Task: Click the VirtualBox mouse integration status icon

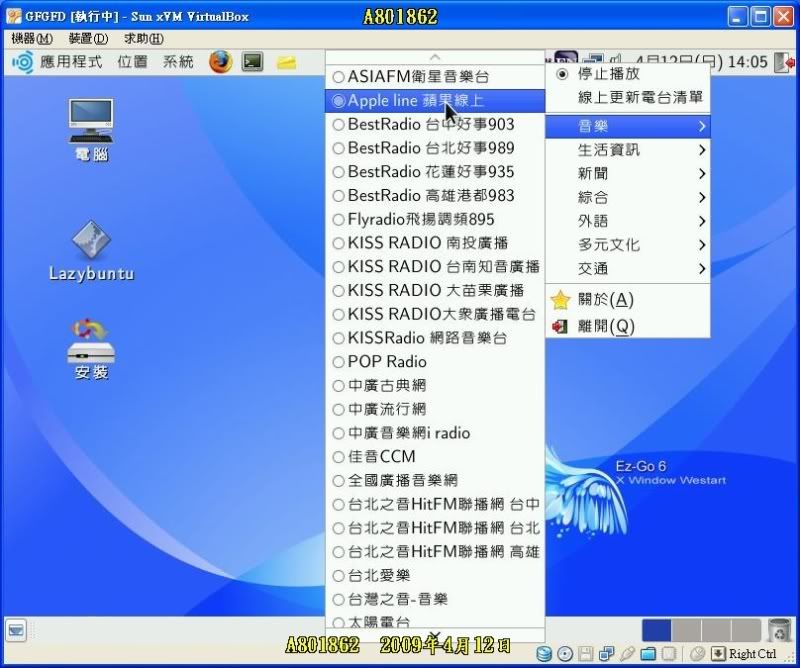Action: (x=697, y=654)
